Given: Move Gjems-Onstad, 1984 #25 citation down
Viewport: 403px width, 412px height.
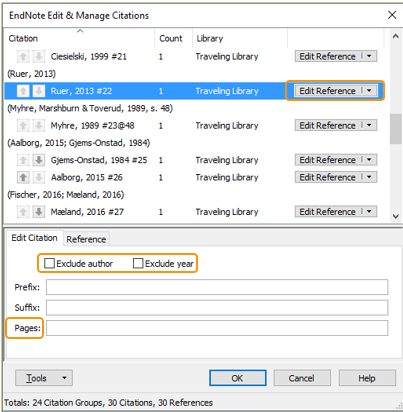Looking at the screenshot, I should [x=39, y=160].
